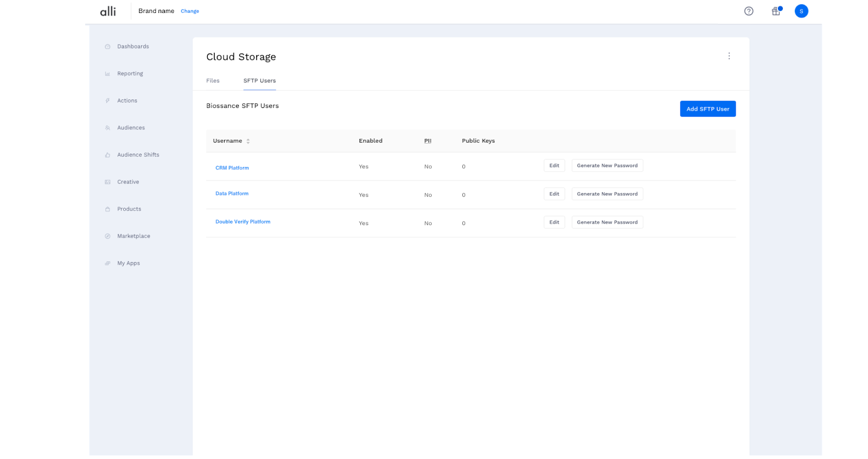Click the Creative image icon
Viewport: 868px width, 459px height.
(107, 182)
